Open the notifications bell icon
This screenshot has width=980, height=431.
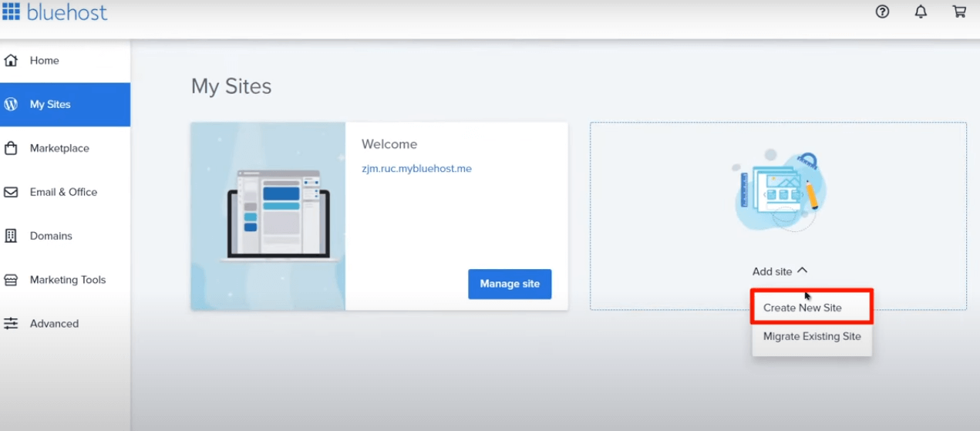pyautogui.click(x=921, y=12)
